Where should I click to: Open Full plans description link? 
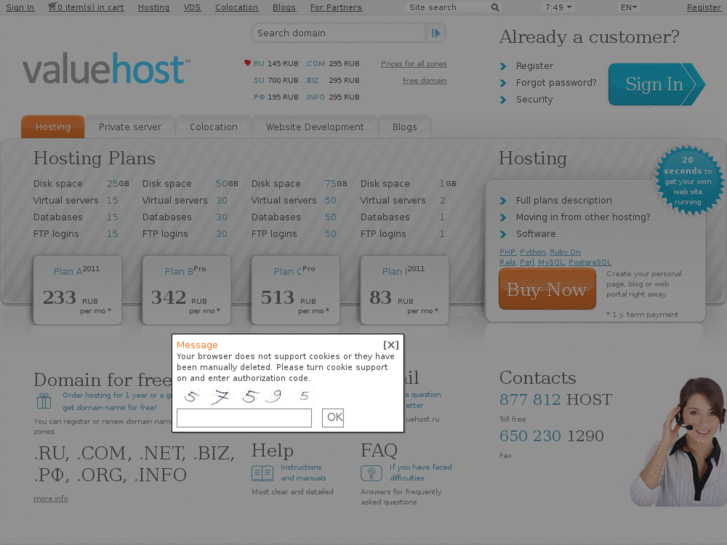tap(564, 200)
